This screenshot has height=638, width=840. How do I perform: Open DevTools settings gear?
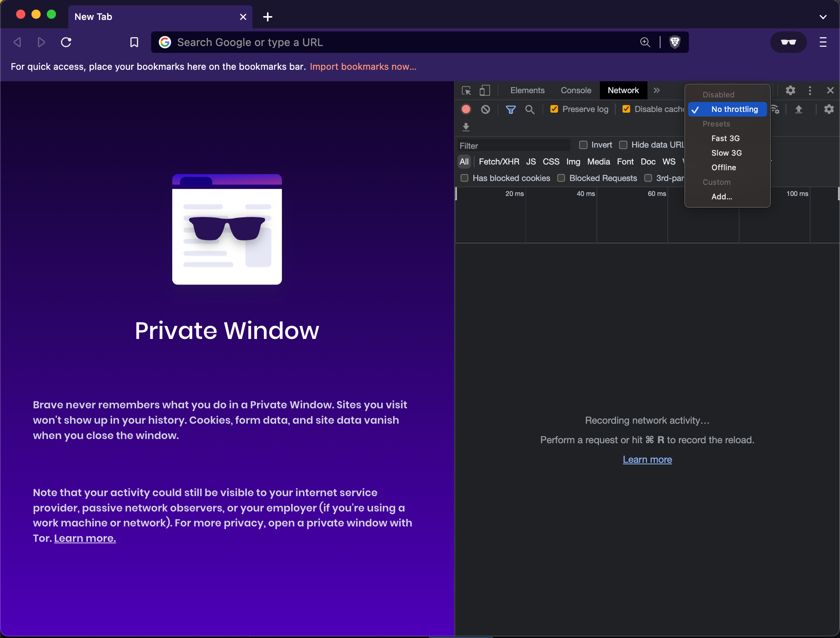(790, 90)
